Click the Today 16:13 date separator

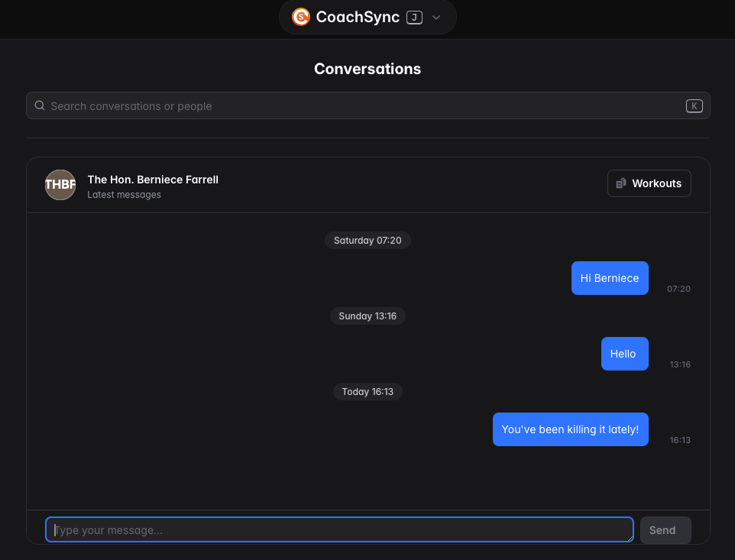tap(367, 391)
